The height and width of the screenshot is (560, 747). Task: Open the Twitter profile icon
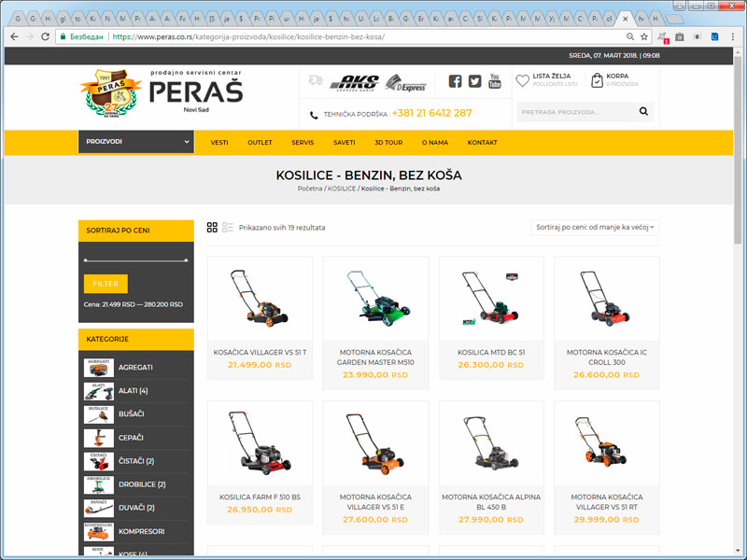tap(474, 81)
